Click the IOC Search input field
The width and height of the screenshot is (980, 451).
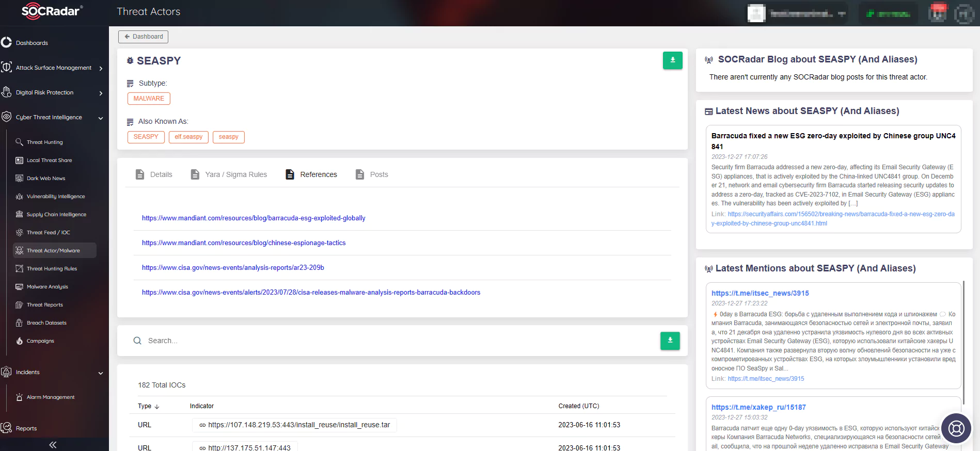(x=392, y=341)
